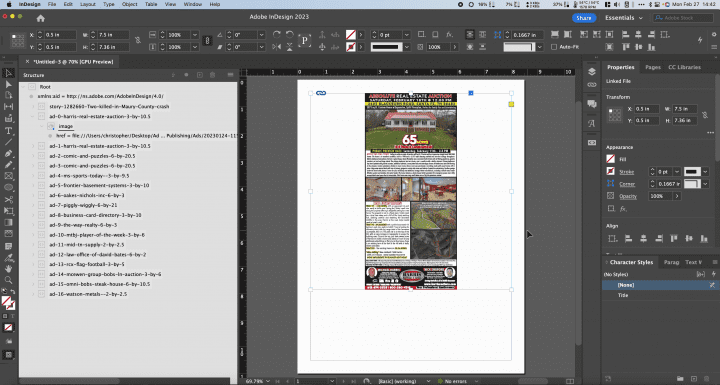Collapse the Root node
720x385 pixels.
tap(23, 87)
